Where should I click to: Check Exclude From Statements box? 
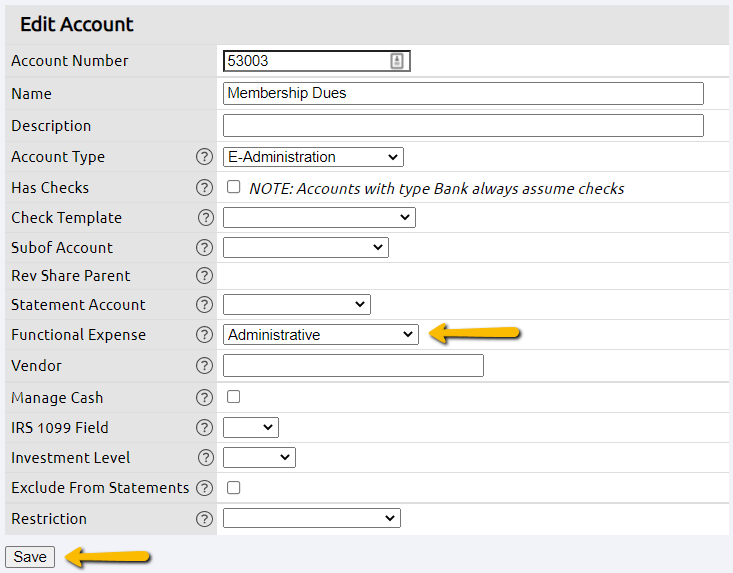tap(233, 487)
